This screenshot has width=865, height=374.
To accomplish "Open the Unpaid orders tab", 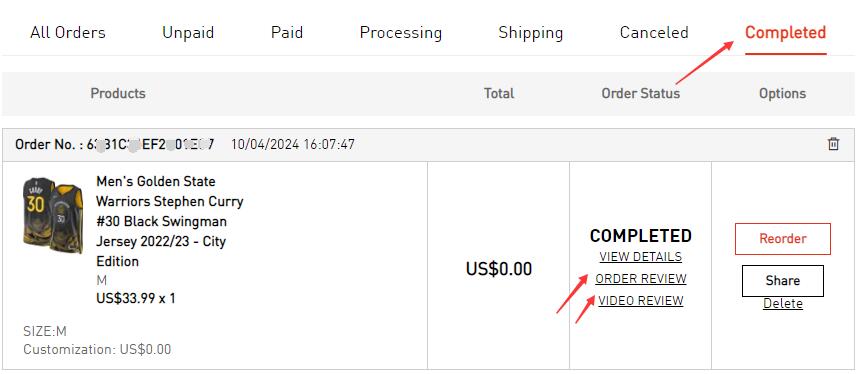I will tap(188, 33).
